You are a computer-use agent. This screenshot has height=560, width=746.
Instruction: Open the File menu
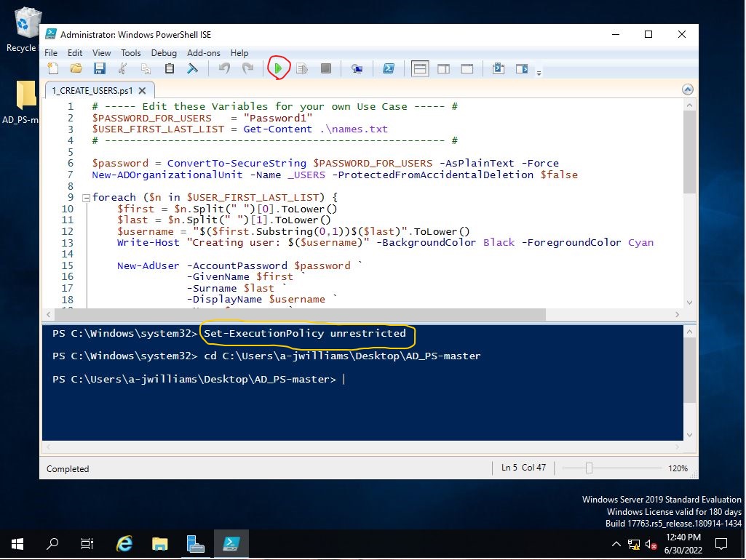(51, 53)
